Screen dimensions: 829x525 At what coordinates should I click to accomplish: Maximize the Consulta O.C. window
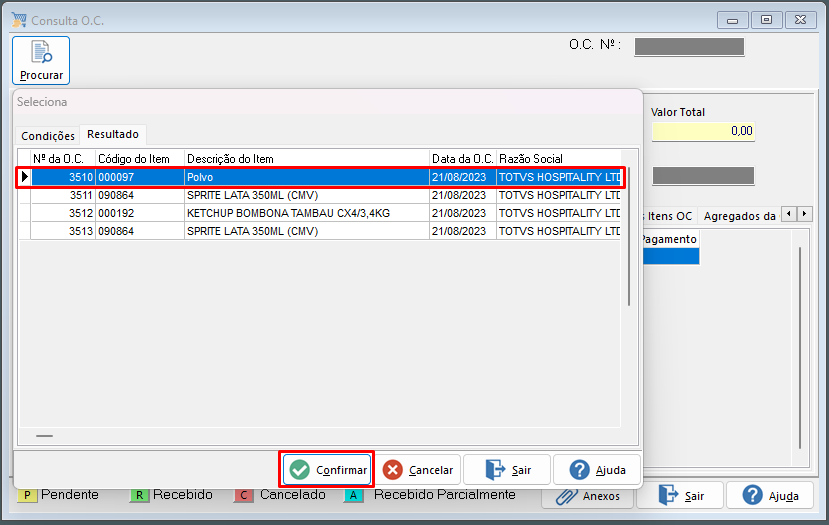click(x=766, y=20)
